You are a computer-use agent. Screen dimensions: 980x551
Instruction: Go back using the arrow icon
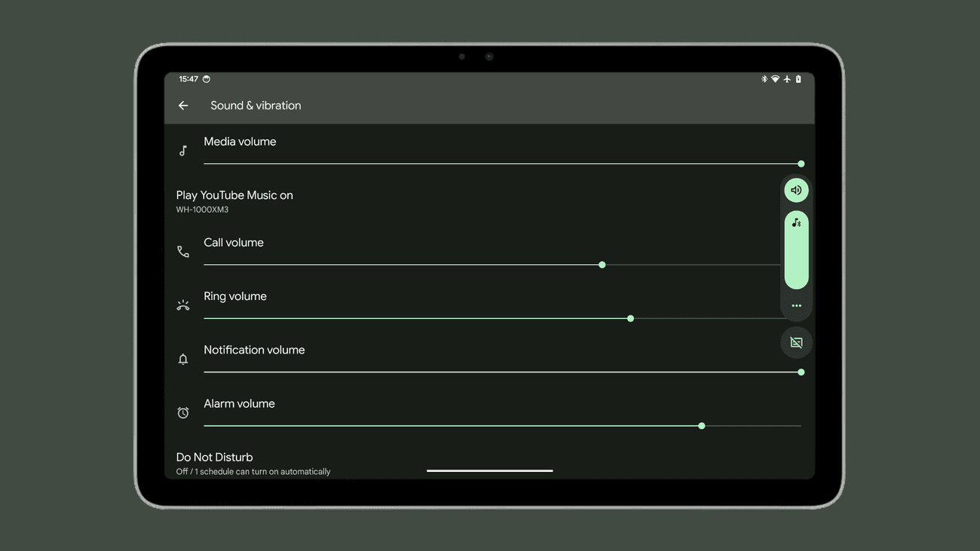[x=183, y=106]
